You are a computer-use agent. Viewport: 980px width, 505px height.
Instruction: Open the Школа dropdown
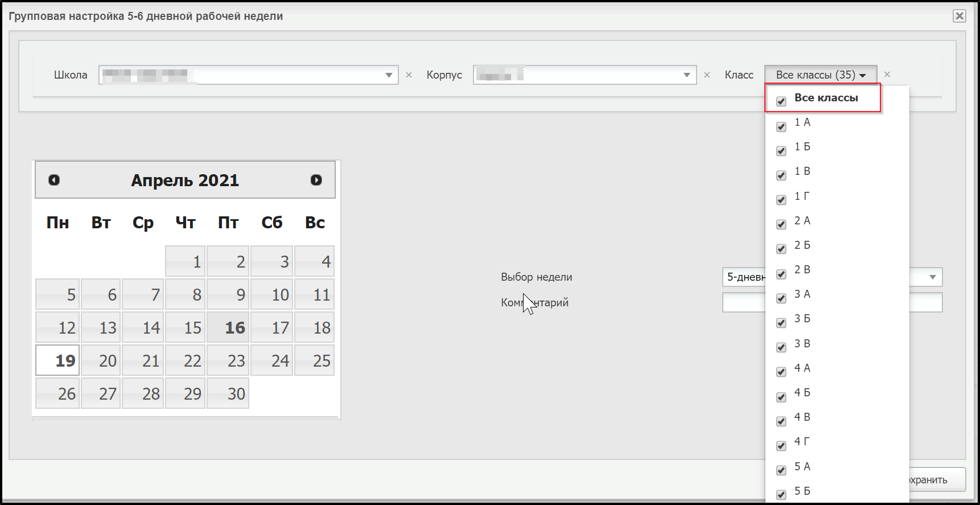(389, 75)
